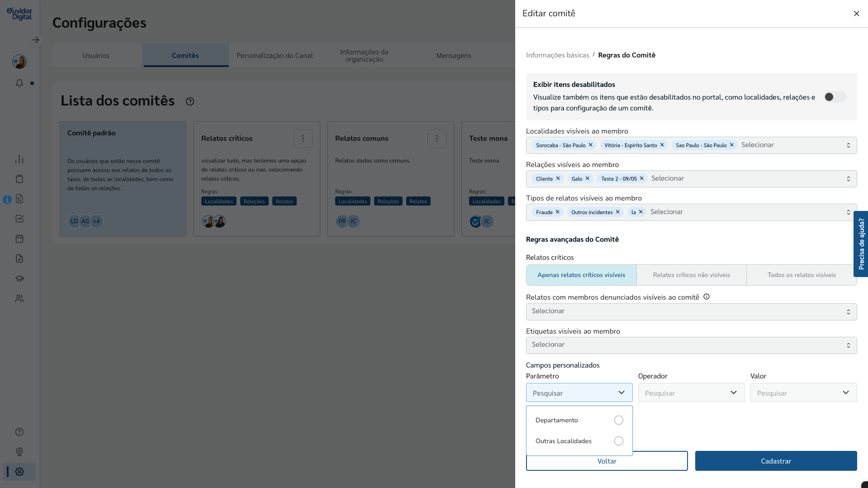Click Regras do Comitê breadcrumb text
The height and width of the screenshot is (488, 868).
pos(626,55)
